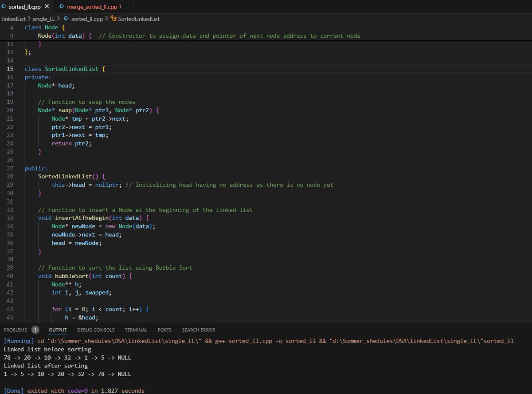Click the problems count badge showing 1
The width and height of the screenshot is (532, 394).
35,330
